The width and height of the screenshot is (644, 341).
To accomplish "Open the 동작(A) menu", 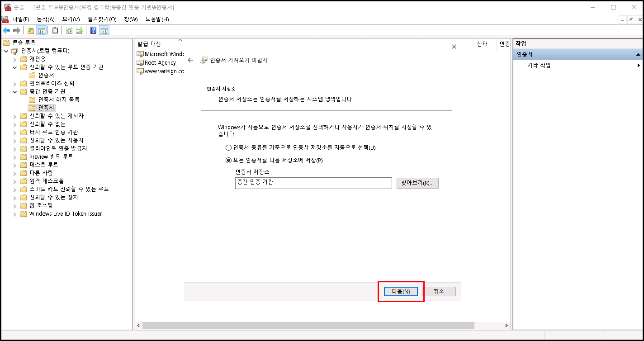I will (x=45, y=19).
